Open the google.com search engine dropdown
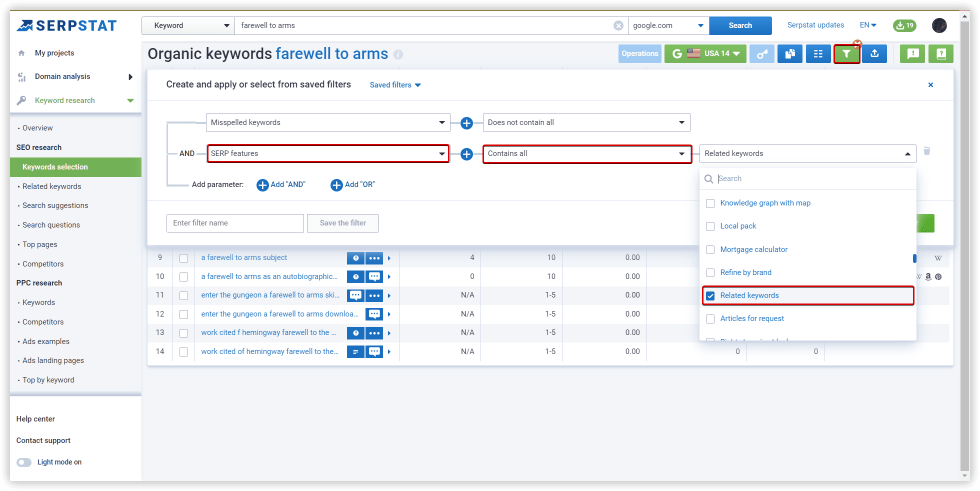Viewport: 980px width, 491px height. (668, 25)
